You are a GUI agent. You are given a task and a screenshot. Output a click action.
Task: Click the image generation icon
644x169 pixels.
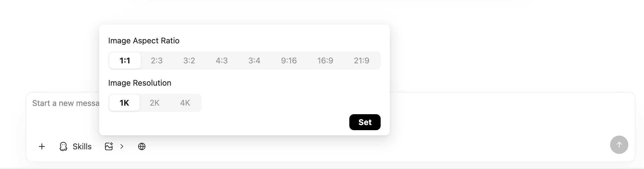[x=109, y=146]
